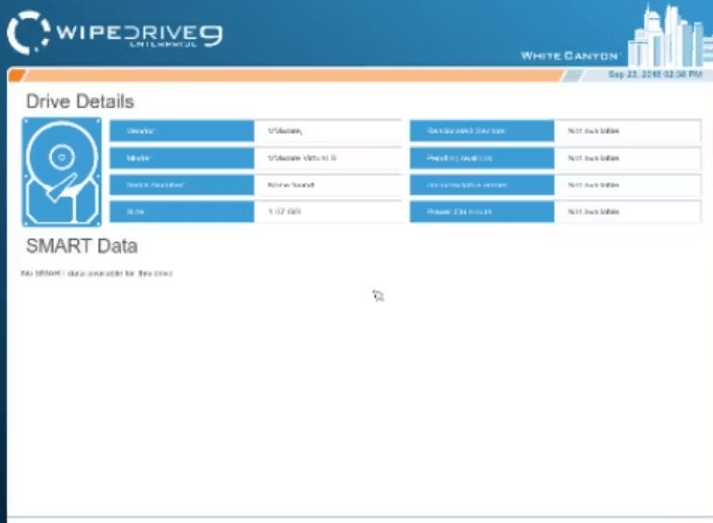Image resolution: width=713 pixels, height=523 pixels.
Task: Click the no SMART data available message
Action: (98, 273)
